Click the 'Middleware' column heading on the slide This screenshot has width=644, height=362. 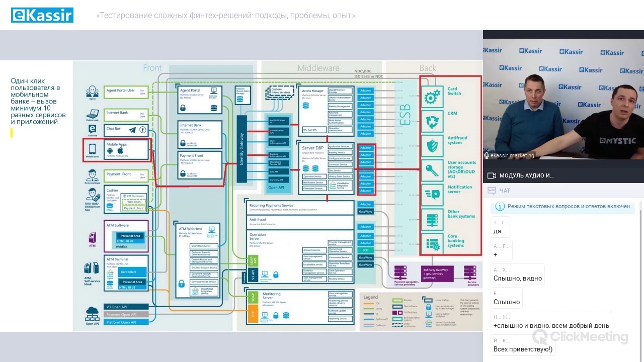click(x=318, y=68)
